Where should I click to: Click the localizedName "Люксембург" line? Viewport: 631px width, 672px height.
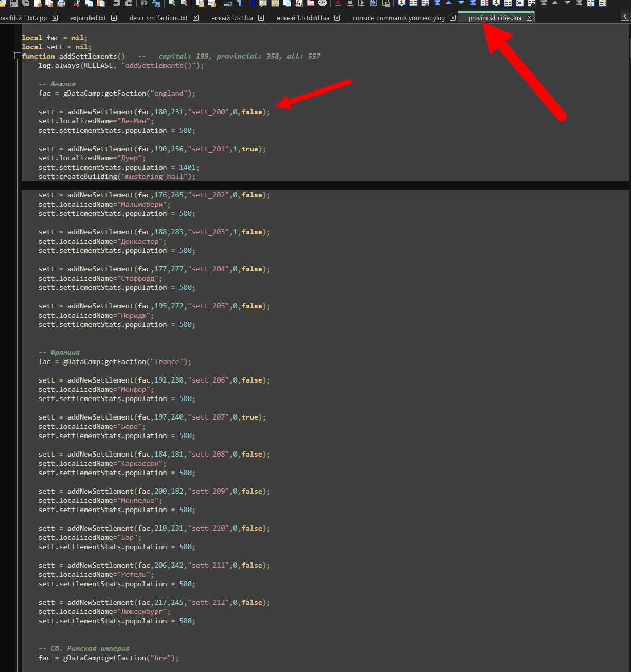coord(104,612)
